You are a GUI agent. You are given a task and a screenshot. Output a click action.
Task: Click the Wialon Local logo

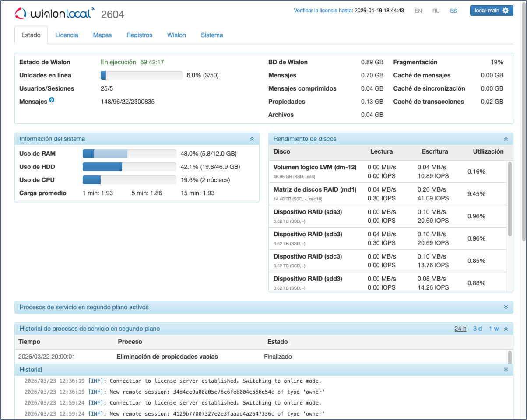(x=54, y=13)
